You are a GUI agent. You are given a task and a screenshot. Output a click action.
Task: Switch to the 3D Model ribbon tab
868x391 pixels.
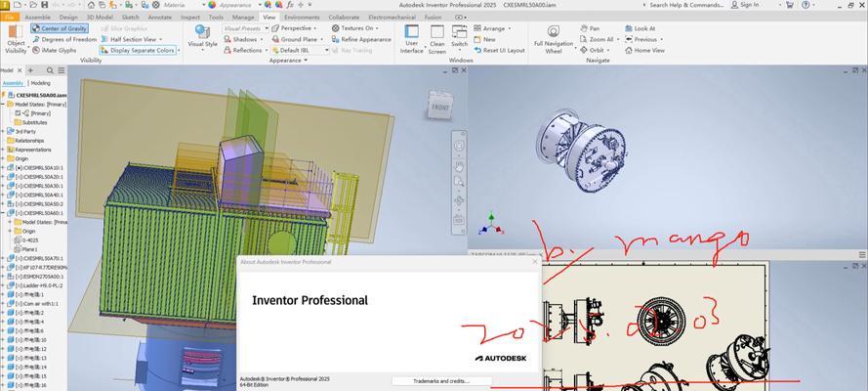[x=100, y=18]
